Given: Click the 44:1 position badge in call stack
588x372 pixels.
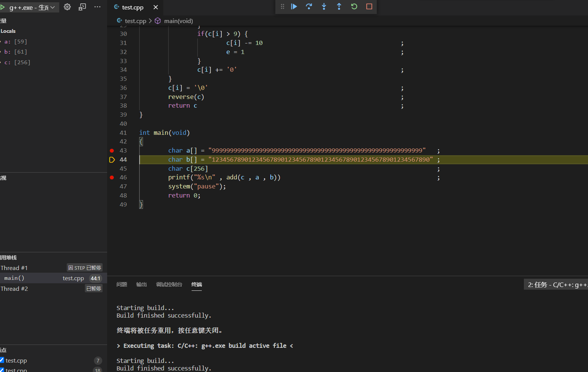Looking at the screenshot, I should [x=95, y=278].
